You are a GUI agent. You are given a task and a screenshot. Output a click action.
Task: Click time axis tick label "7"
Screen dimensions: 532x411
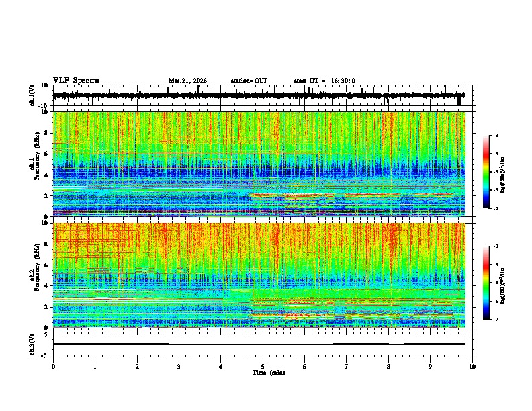click(347, 367)
